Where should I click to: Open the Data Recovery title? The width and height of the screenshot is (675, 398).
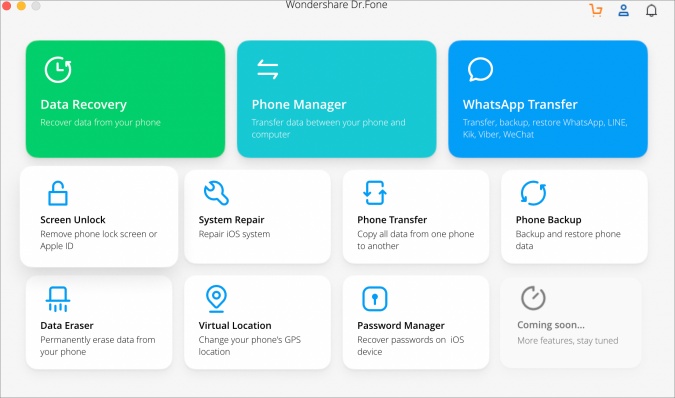tap(84, 105)
